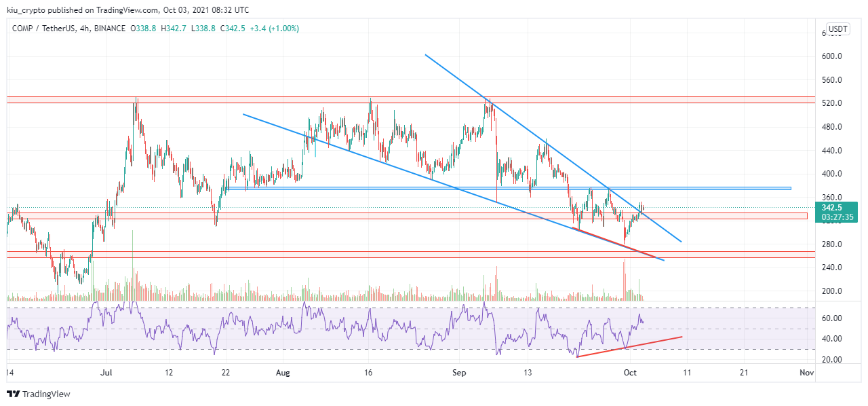
Task: Click the RSI 40.00 axis label
Action: [x=832, y=339]
